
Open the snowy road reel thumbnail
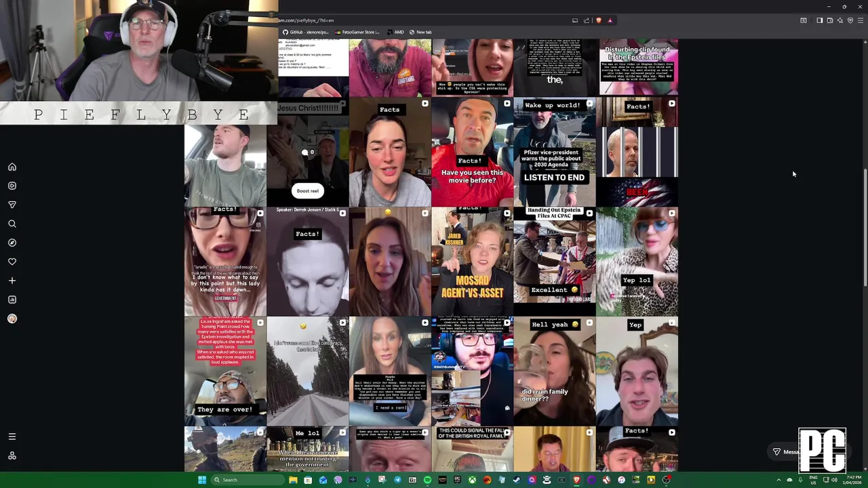click(307, 371)
